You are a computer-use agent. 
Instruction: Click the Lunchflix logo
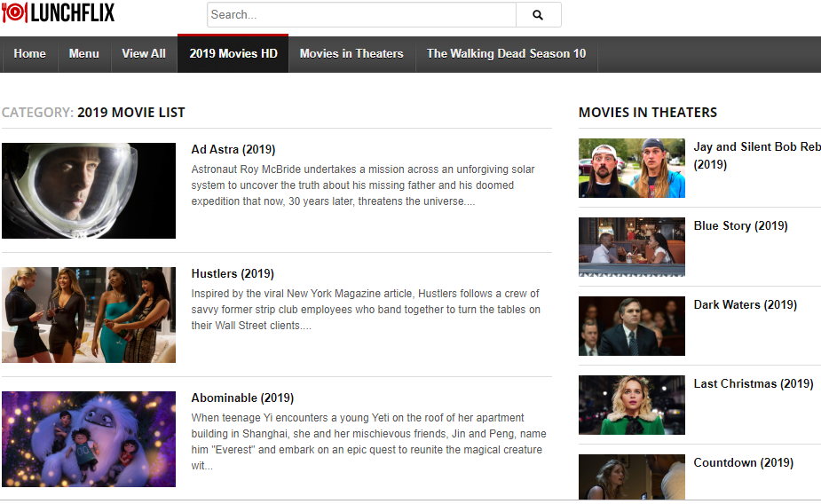point(58,12)
